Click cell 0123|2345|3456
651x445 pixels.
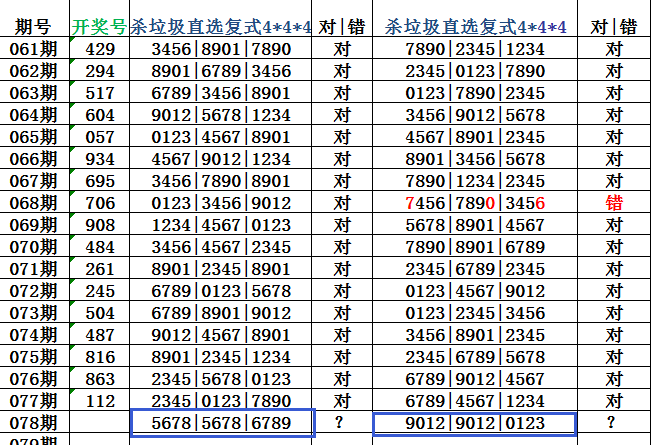tap(475, 312)
